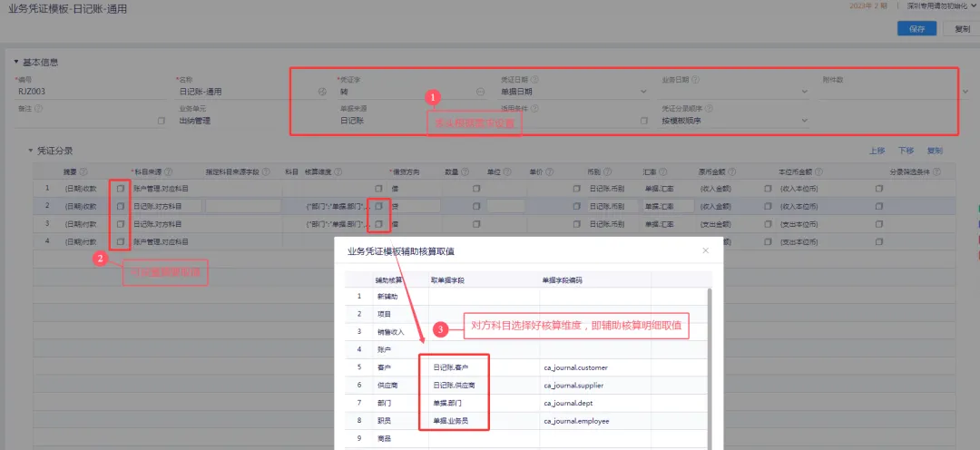Click the 单价 picker icon in row 2

tap(576, 206)
